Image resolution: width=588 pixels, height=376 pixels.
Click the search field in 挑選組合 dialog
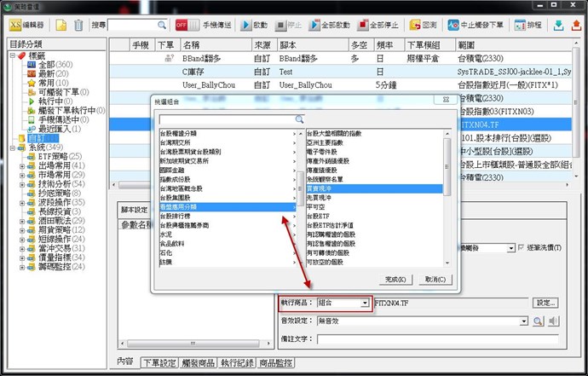pyautogui.click(x=225, y=119)
